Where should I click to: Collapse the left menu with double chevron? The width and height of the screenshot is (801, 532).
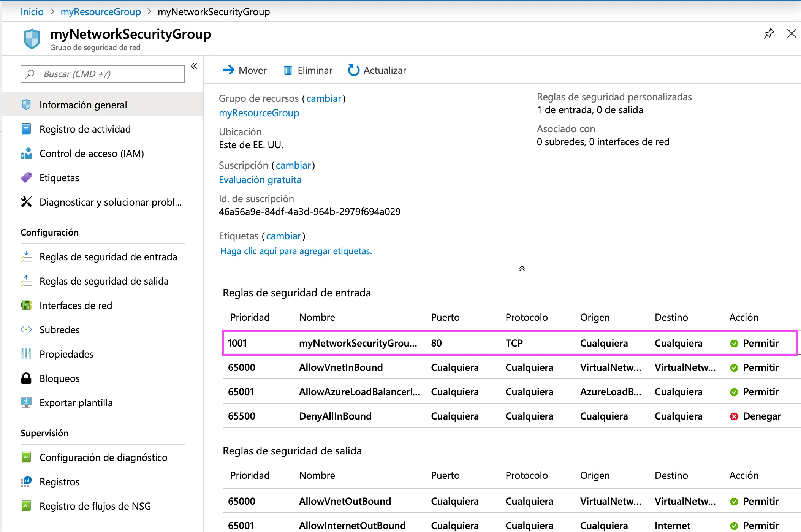point(194,66)
